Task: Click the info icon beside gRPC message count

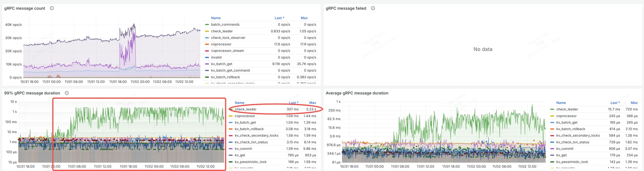Action: 52,8
